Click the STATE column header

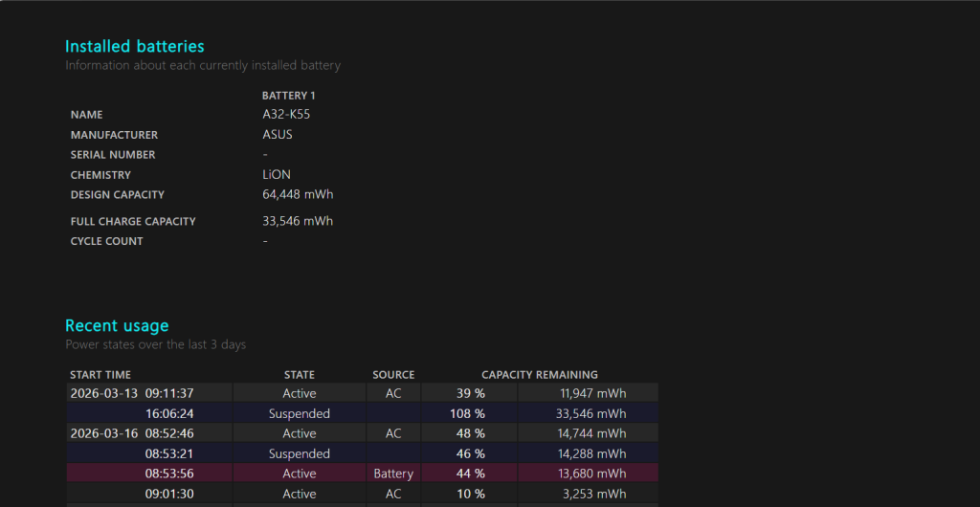point(300,375)
